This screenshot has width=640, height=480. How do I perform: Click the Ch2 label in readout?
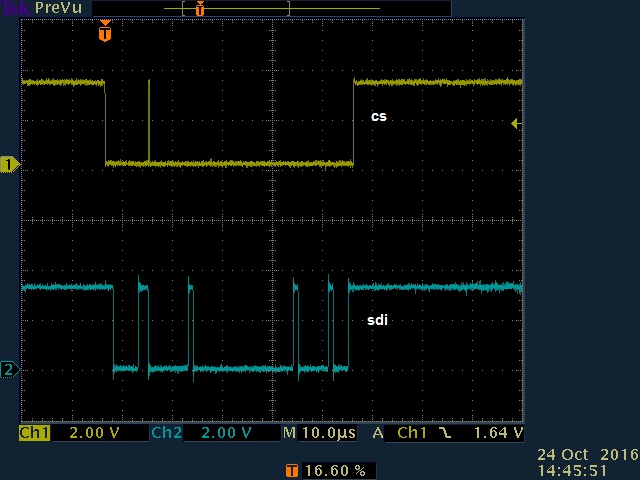pos(167,433)
